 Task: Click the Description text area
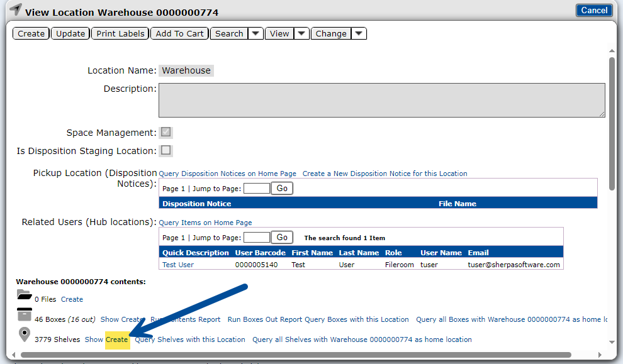(381, 100)
